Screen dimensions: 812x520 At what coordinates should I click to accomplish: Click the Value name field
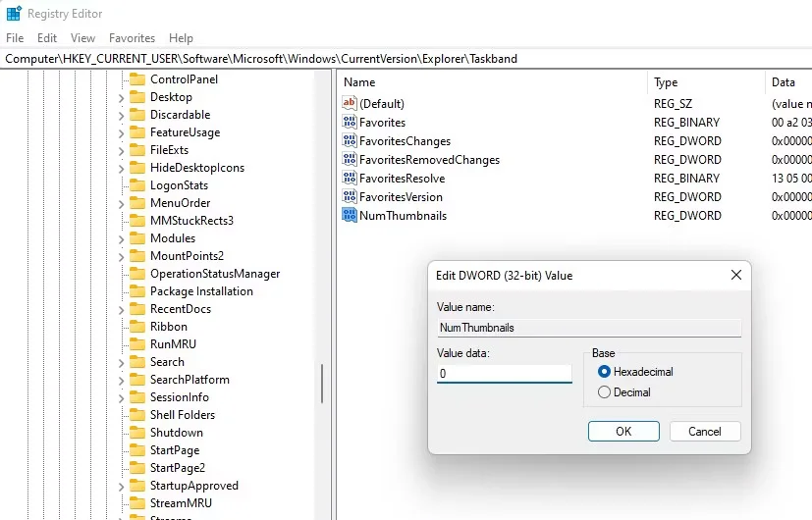589,328
